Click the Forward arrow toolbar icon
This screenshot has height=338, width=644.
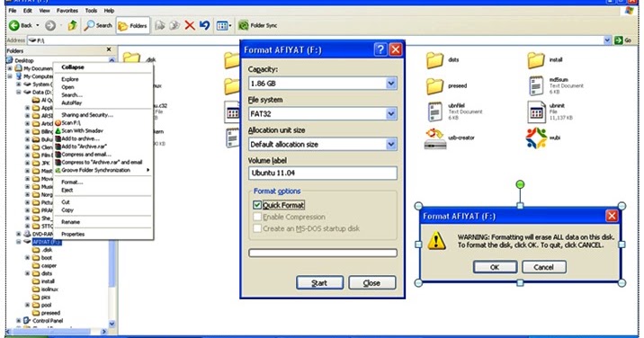(x=50, y=25)
